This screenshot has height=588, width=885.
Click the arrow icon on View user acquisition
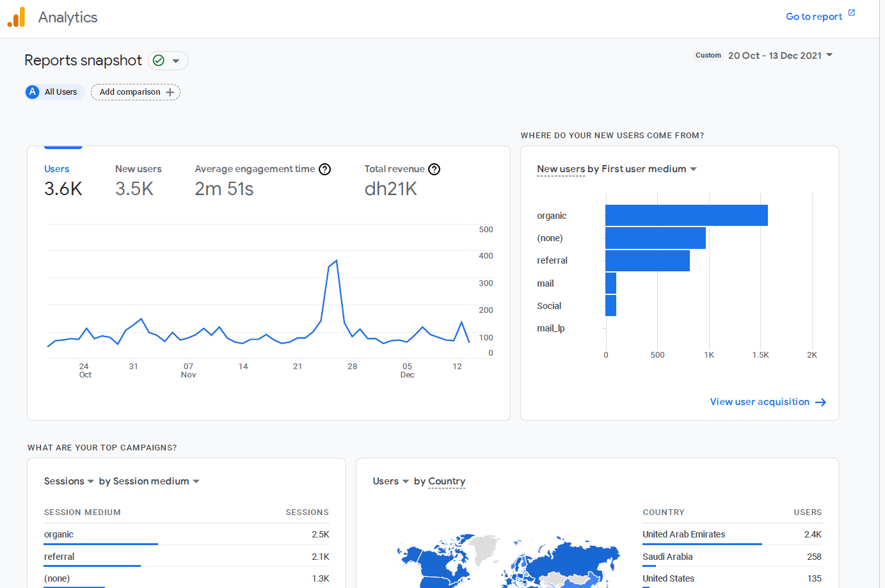[821, 402]
